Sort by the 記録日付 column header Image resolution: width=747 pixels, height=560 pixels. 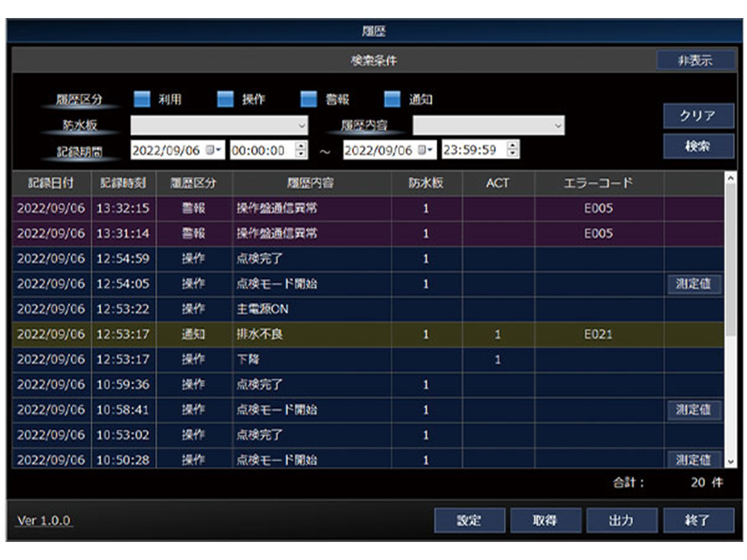[51, 183]
